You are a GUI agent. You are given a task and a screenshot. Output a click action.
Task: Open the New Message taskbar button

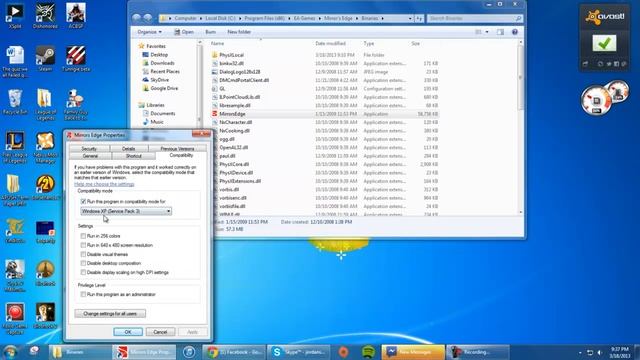pyautogui.click(x=413, y=352)
